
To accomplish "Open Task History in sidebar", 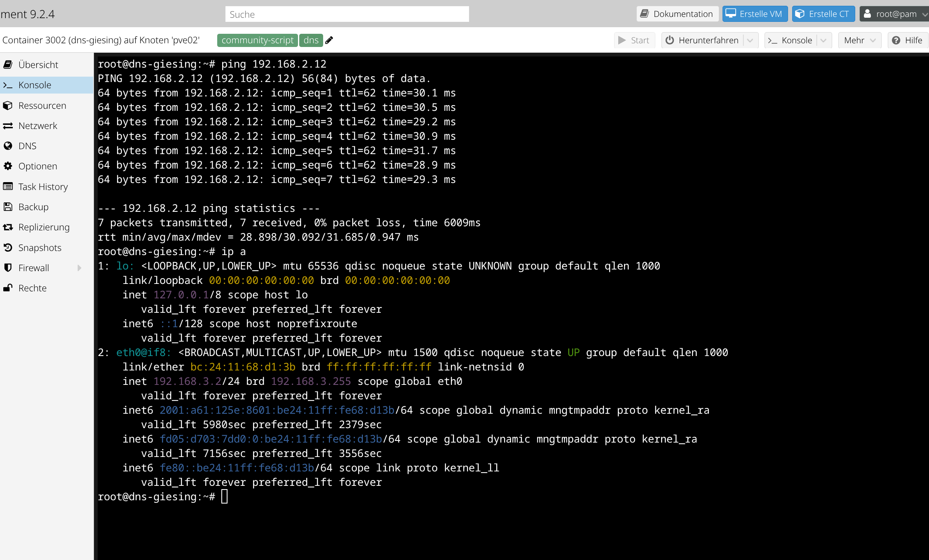I will click(47, 187).
